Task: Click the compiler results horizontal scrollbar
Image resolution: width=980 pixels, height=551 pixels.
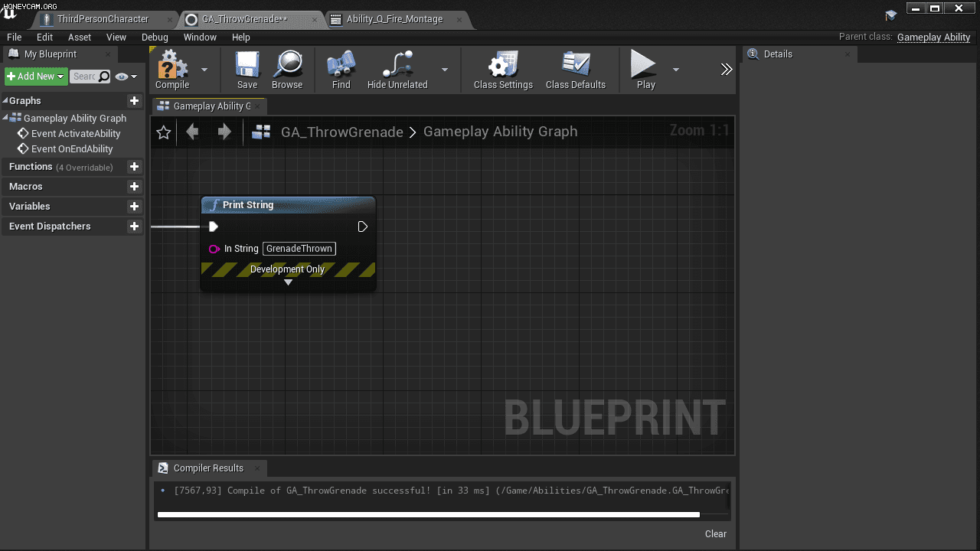Action: click(x=428, y=515)
